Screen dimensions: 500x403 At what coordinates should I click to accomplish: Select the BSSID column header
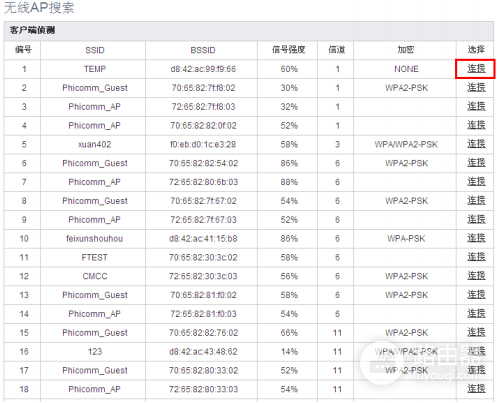203,50
